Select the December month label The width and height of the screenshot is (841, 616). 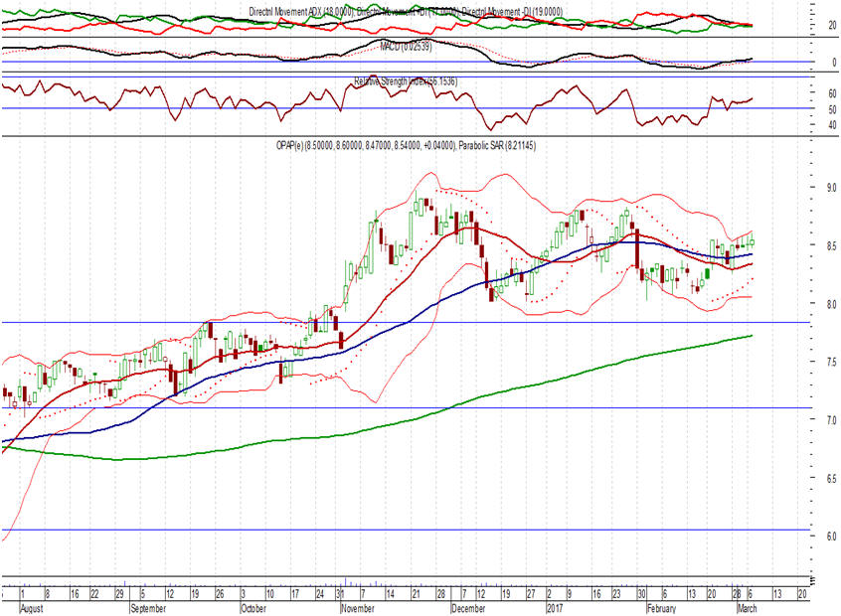(x=468, y=608)
